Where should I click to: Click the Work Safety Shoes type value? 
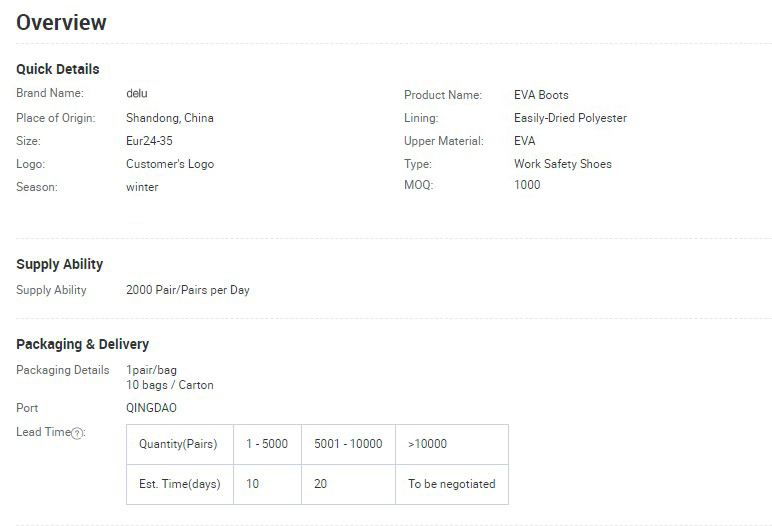tap(563, 164)
